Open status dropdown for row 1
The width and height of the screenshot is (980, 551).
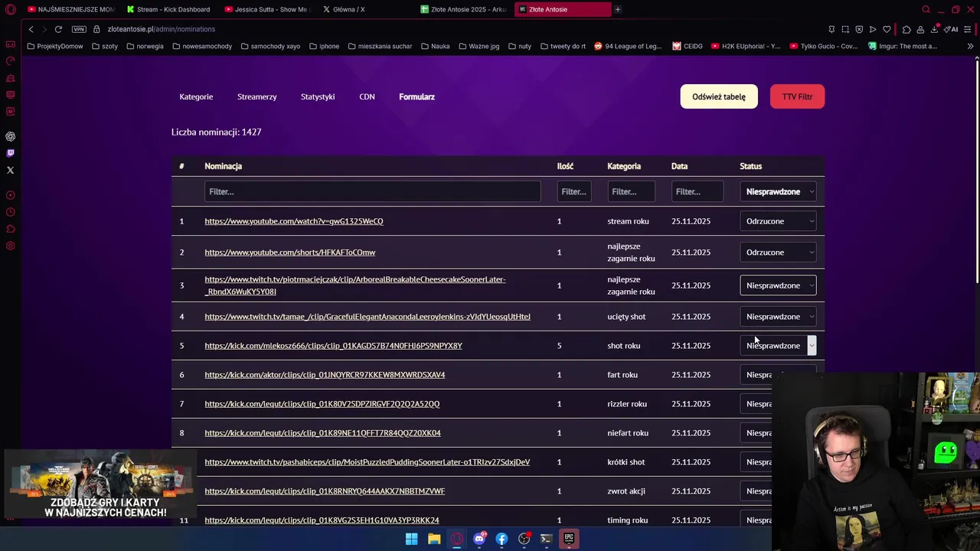point(778,221)
